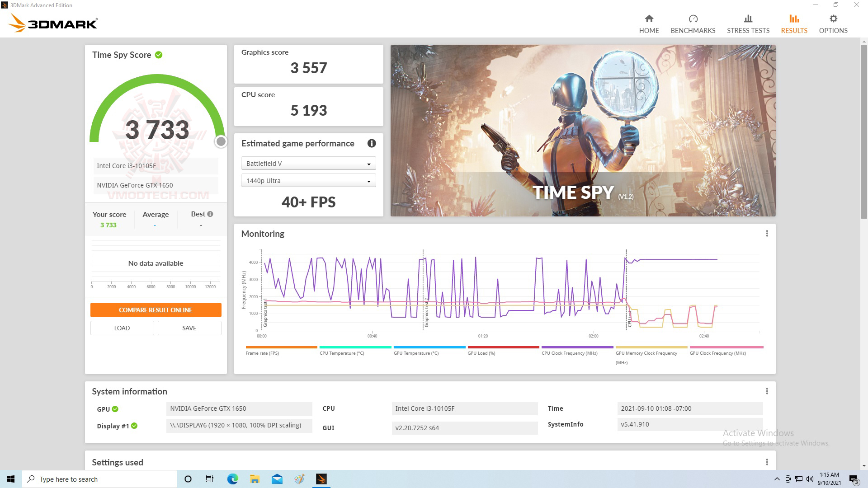This screenshot has width=868, height=488.
Task: Click Time Spy score gauge handle
Action: click(221, 142)
